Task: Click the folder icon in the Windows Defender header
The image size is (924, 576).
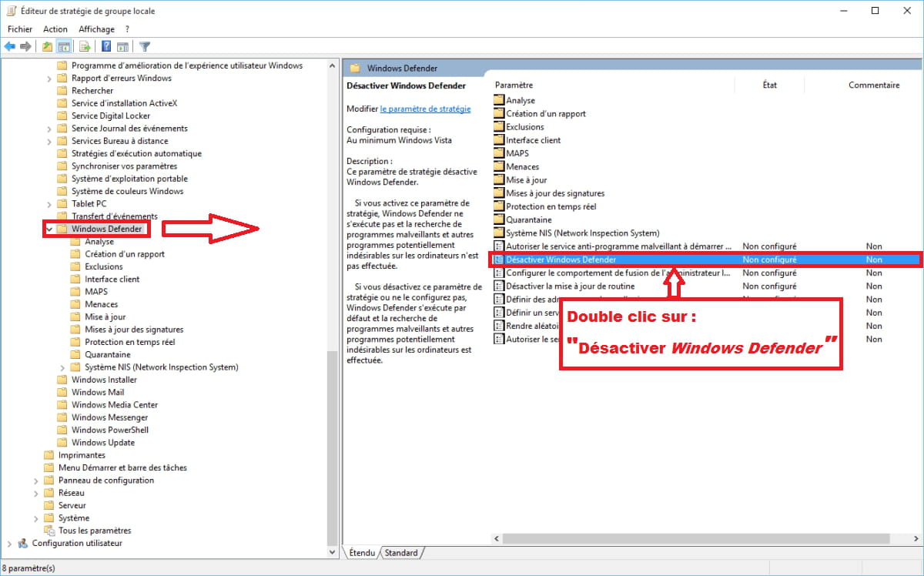Action: [356, 68]
